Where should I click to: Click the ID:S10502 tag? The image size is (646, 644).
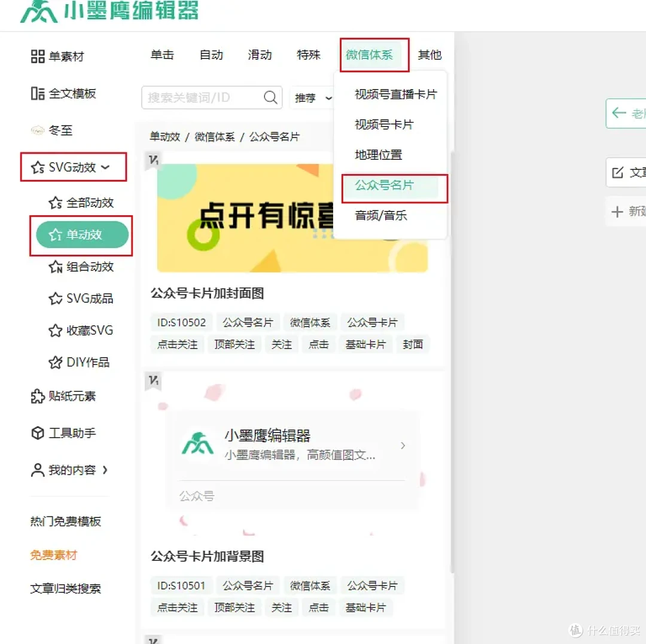181,322
